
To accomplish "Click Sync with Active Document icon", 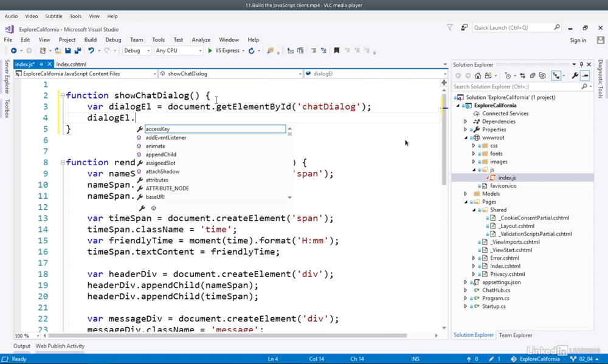I will tap(523, 76).
